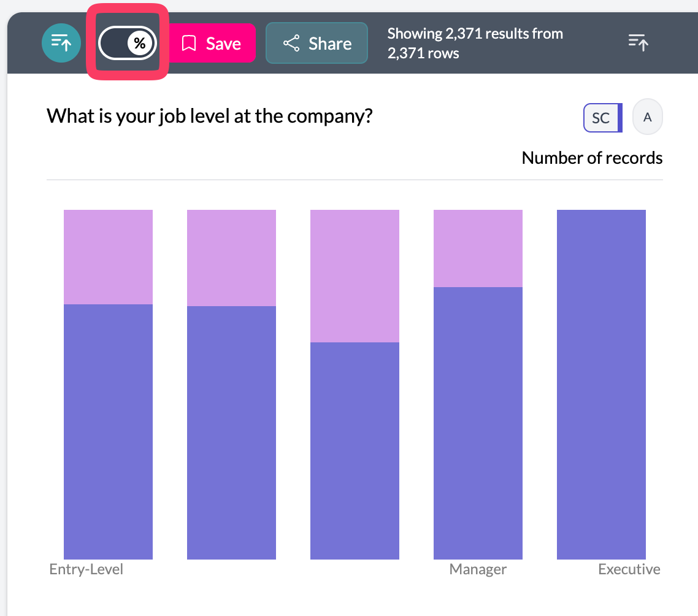Select the full Executive bar
The width and height of the screenshot is (698, 616).
coord(601,384)
